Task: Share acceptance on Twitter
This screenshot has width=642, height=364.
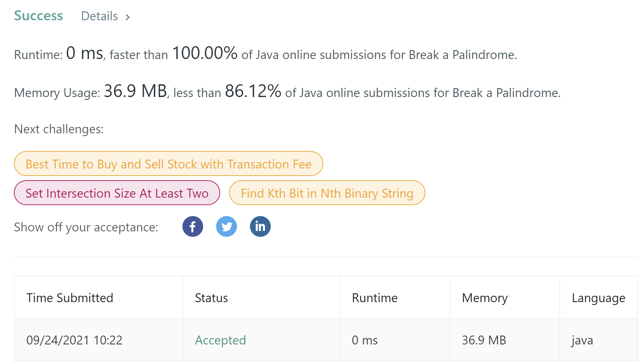Action: click(226, 226)
